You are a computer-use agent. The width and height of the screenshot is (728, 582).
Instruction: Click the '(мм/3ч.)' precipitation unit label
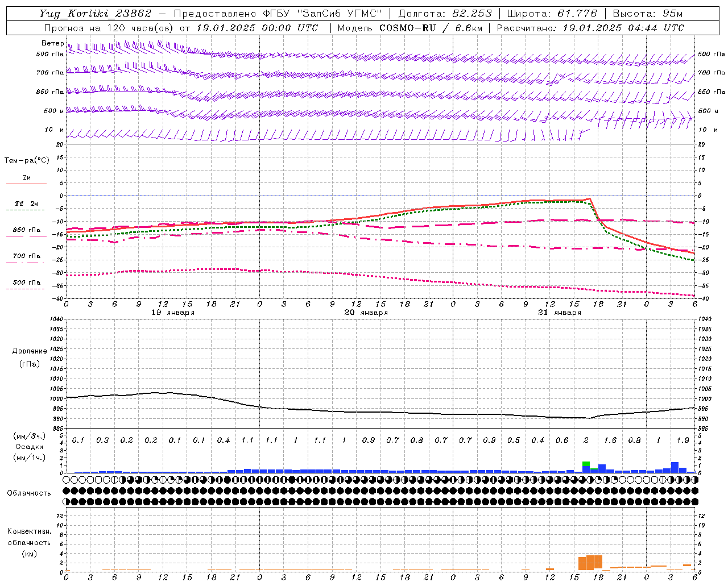point(30,436)
